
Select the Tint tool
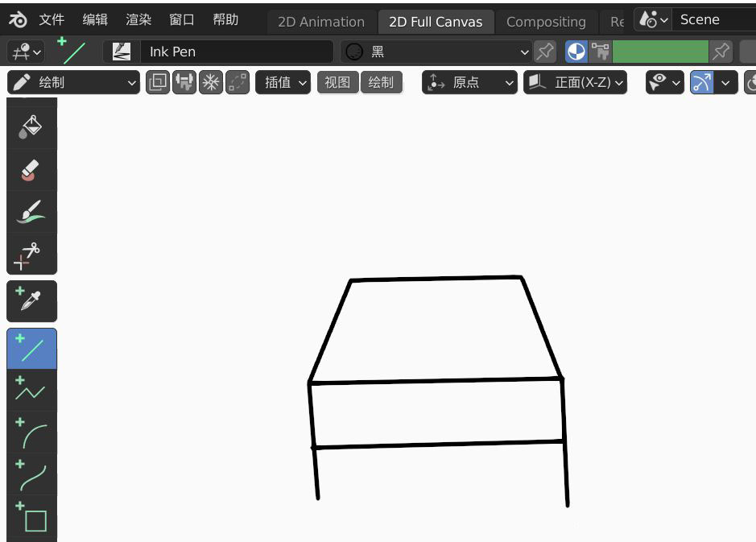[31, 211]
